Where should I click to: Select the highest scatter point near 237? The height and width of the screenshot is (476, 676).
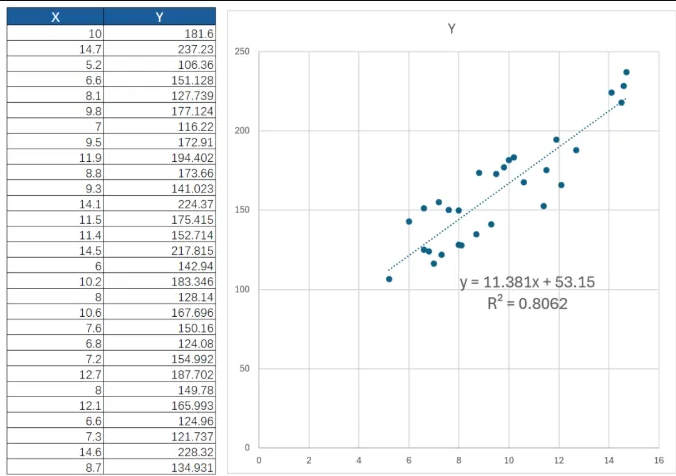click(x=626, y=72)
